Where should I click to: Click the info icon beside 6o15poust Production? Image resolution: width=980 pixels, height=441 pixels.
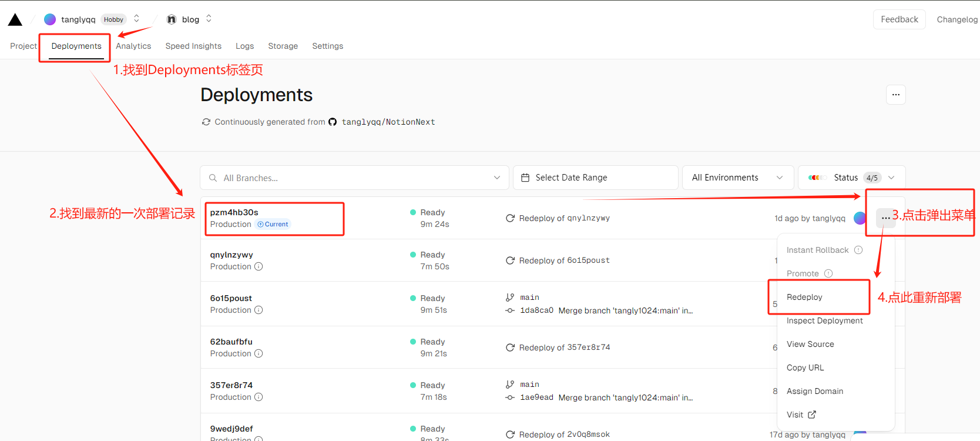pyautogui.click(x=259, y=310)
